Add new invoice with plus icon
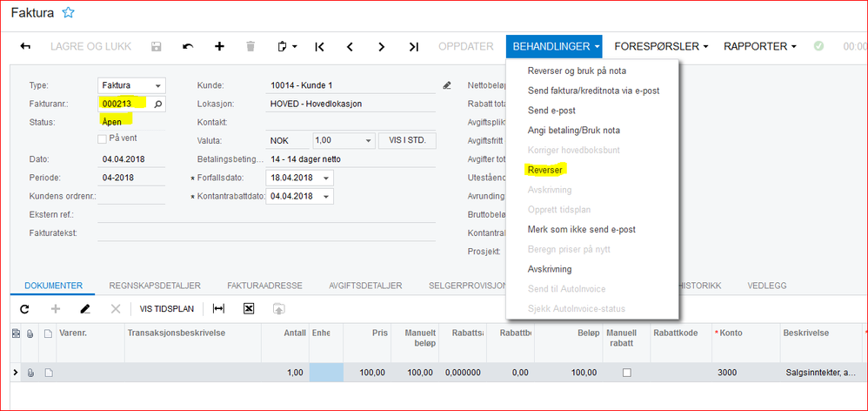The width and height of the screenshot is (868, 411). click(x=220, y=46)
